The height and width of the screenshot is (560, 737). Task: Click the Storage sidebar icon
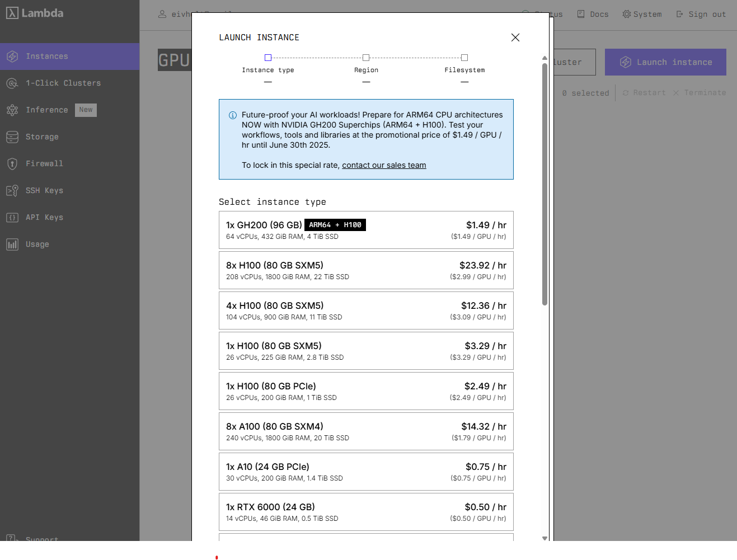point(12,137)
